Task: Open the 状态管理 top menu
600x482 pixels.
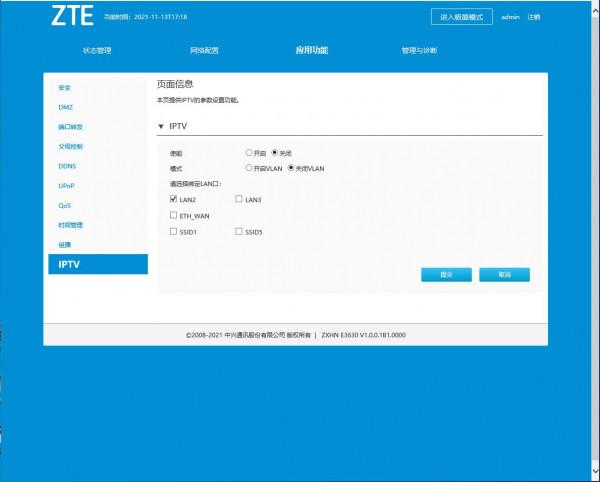Action: [x=96, y=50]
